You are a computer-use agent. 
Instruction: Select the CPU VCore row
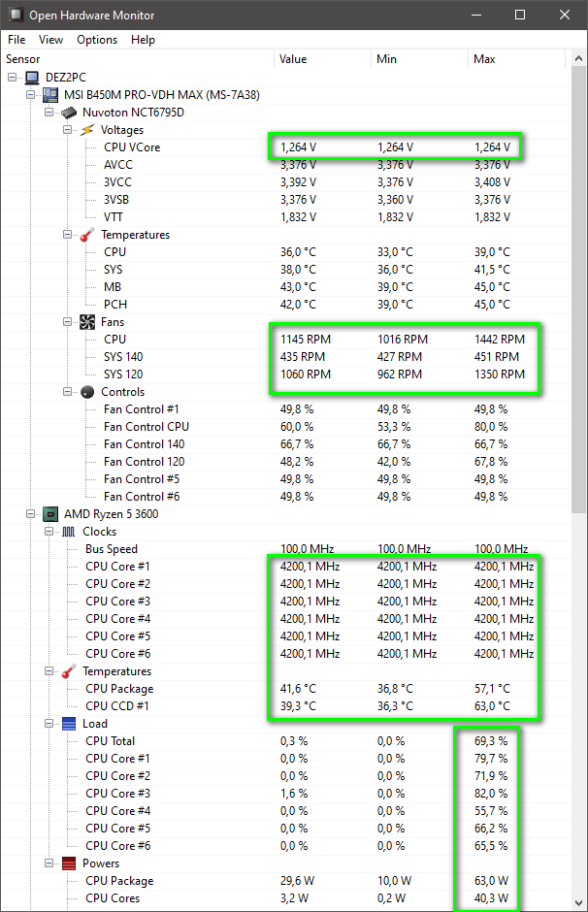tap(285, 147)
